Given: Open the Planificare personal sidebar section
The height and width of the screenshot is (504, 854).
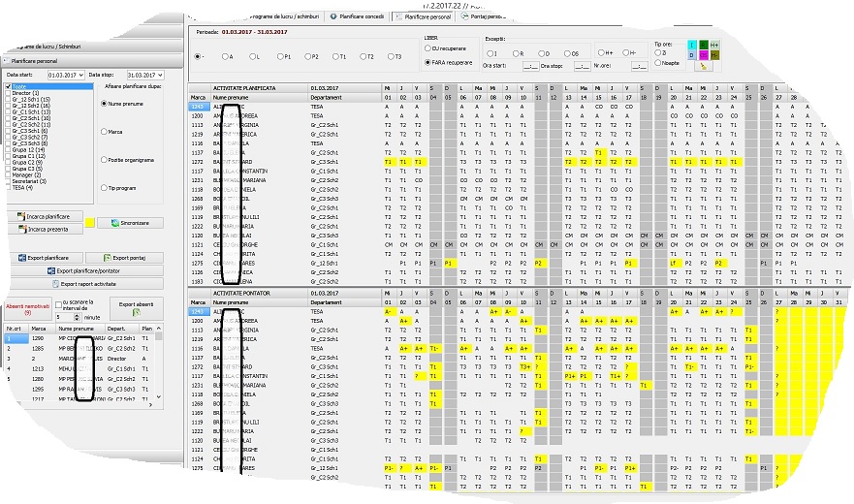Looking at the screenshot, I should pos(91,61).
